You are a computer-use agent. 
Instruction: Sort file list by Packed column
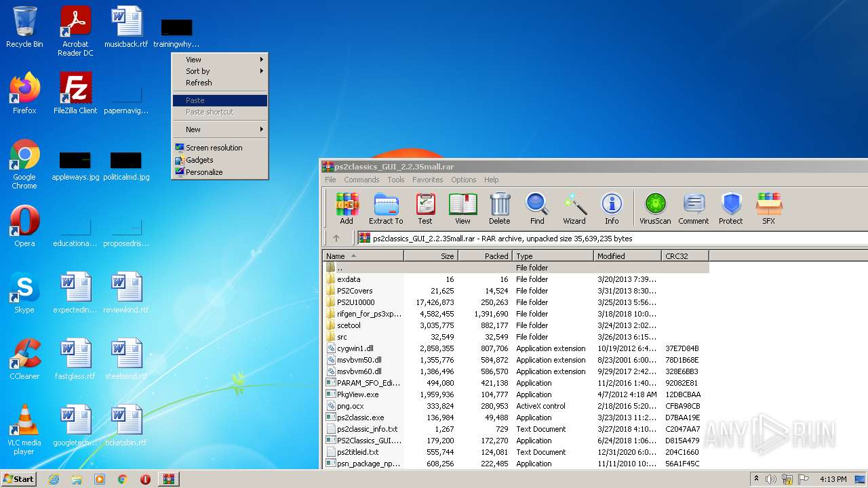click(x=486, y=256)
